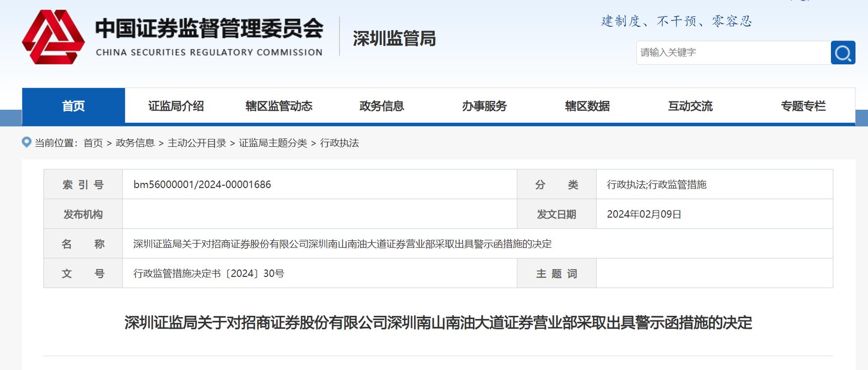Follow the 证监局主题分类 breadcrumb link
Image resolution: width=868 pixels, height=370 pixels.
point(273,143)
